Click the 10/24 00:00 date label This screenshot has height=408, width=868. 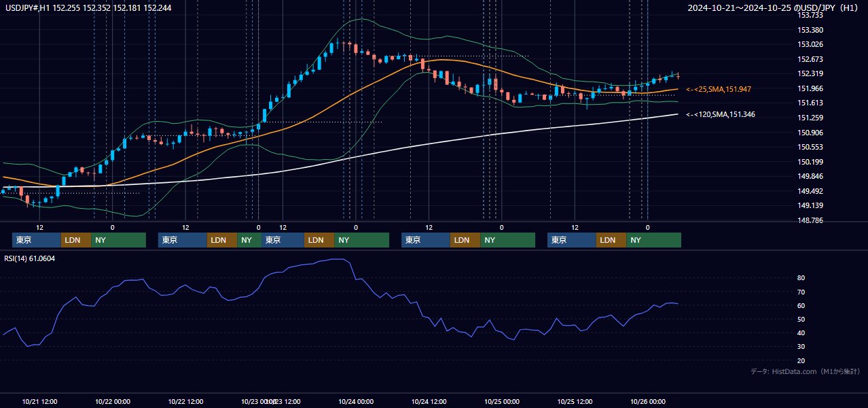click(x=356, y=401)
